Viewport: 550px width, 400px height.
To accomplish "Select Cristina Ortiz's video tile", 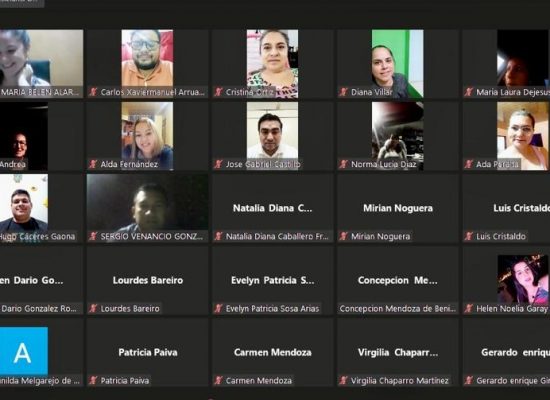I will pyautogui.click(x=273, y=64).
